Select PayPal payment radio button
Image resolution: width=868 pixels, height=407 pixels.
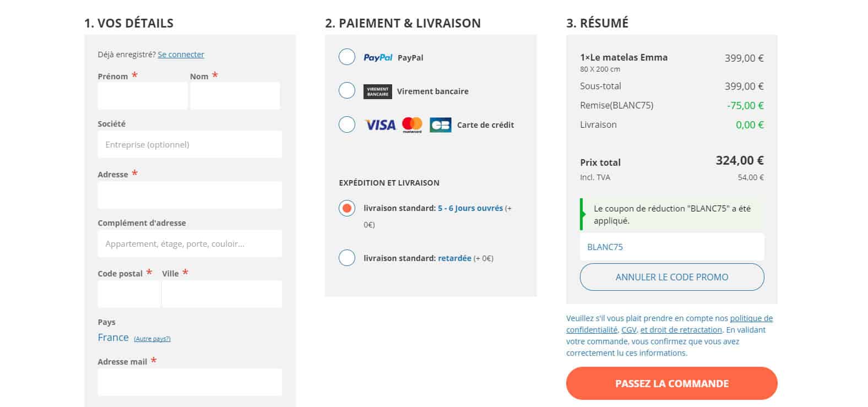(x=347, y=57)
